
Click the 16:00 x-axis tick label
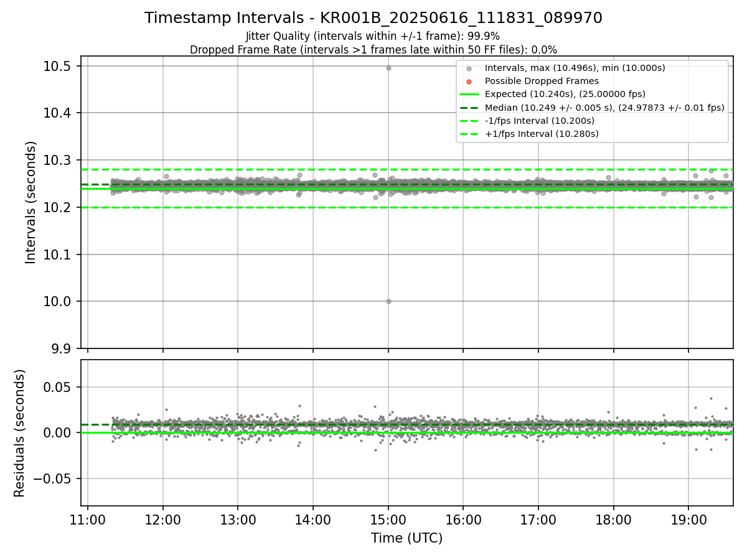pos(463,520)
